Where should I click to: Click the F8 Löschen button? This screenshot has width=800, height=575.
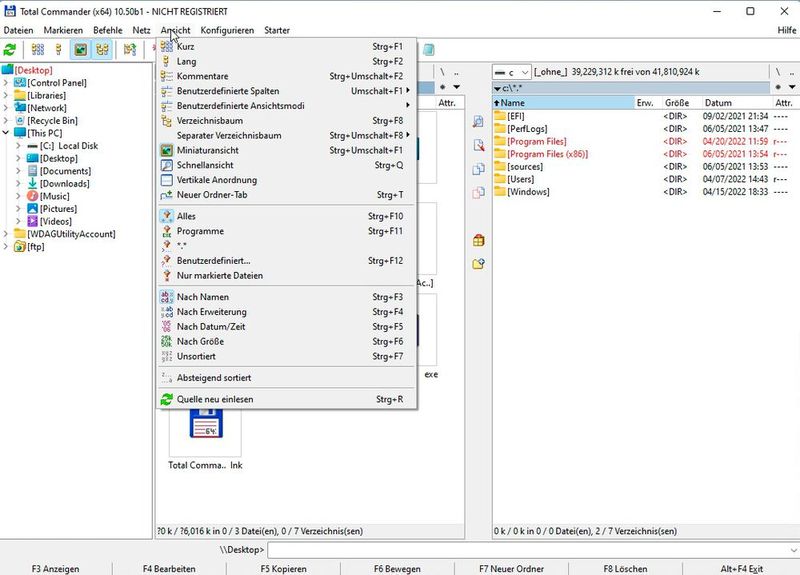pyautogui.click(x=626, y=568)
